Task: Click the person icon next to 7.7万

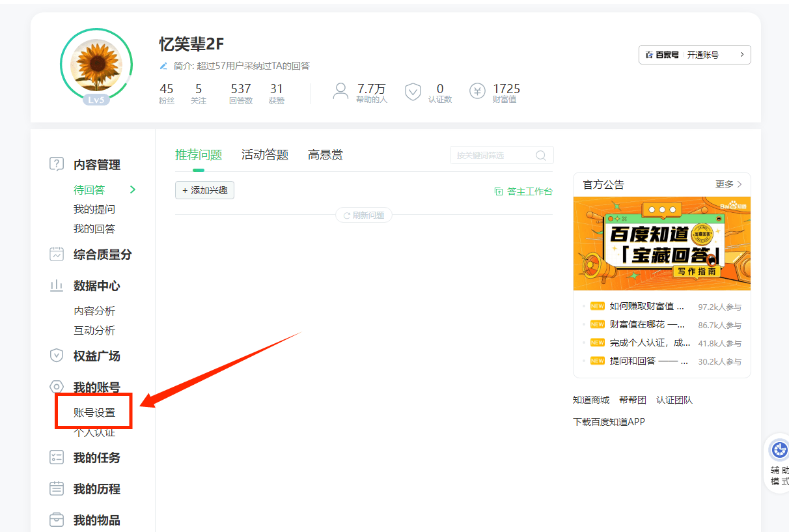Action: coord(340,91)
